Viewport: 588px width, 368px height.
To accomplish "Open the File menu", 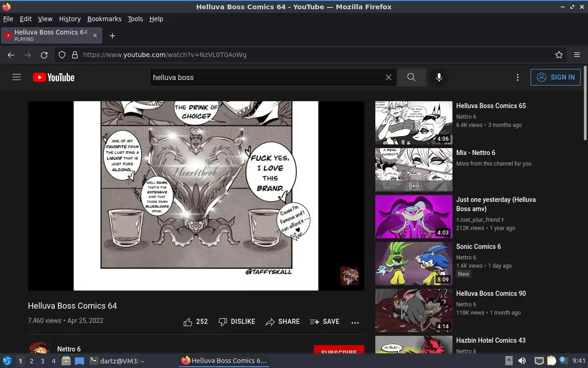I will [8, 19].
